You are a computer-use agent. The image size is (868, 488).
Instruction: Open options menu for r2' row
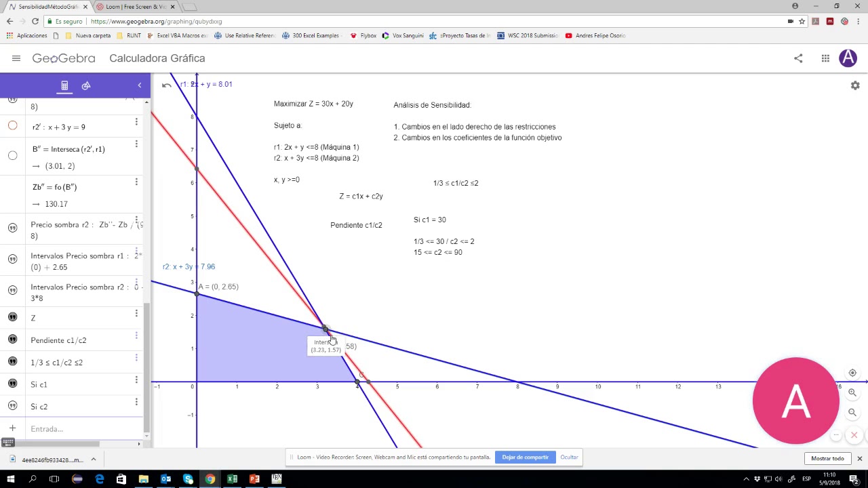[x=136, y=122]
